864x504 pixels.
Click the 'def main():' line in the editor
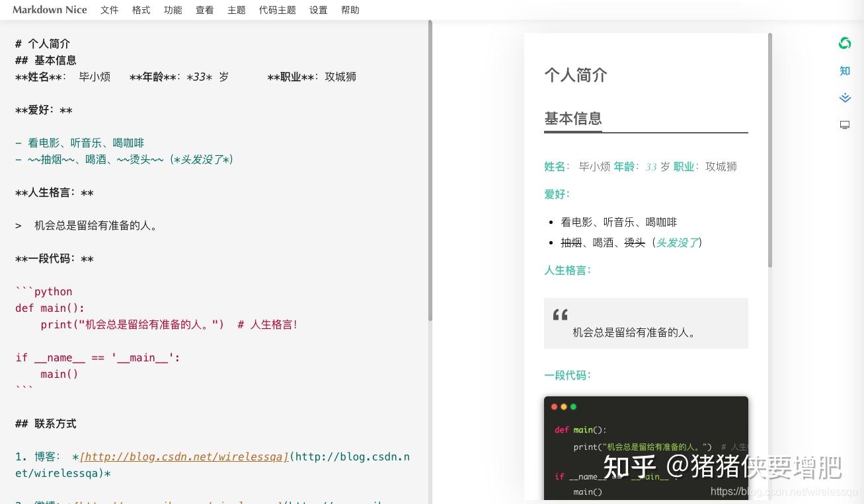coord(50,308)
